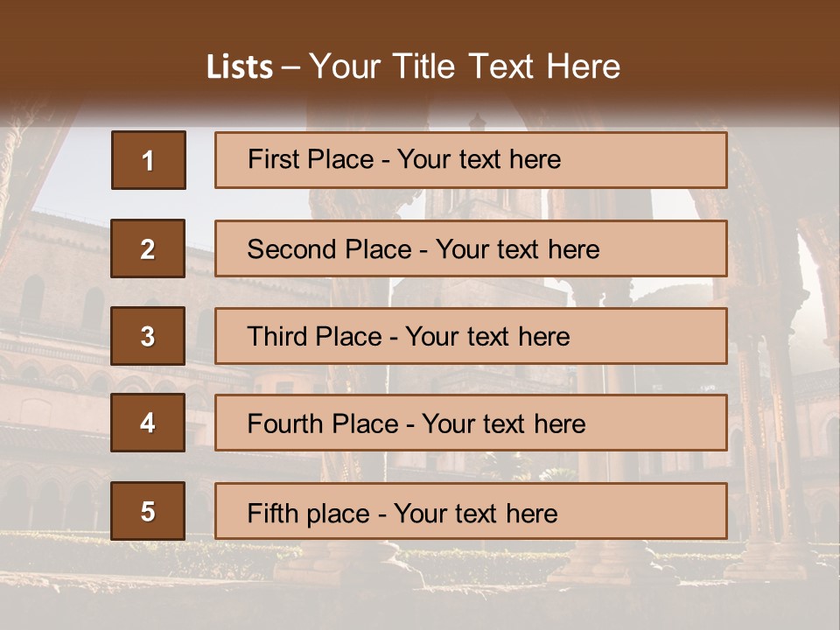The height and width of the screenshot is (630, 840).
Task: Select the Your Title Text Here heading
Action: click(465, 67)
